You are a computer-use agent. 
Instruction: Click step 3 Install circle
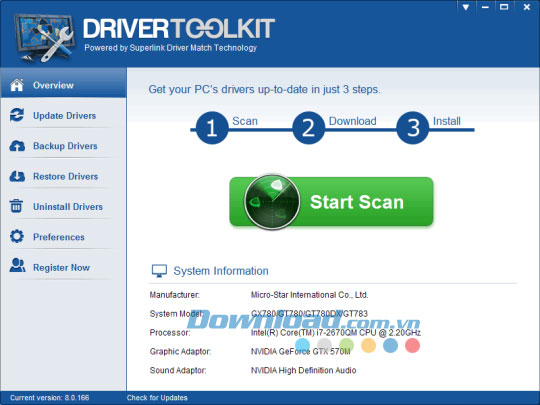(x=413, y=128)
